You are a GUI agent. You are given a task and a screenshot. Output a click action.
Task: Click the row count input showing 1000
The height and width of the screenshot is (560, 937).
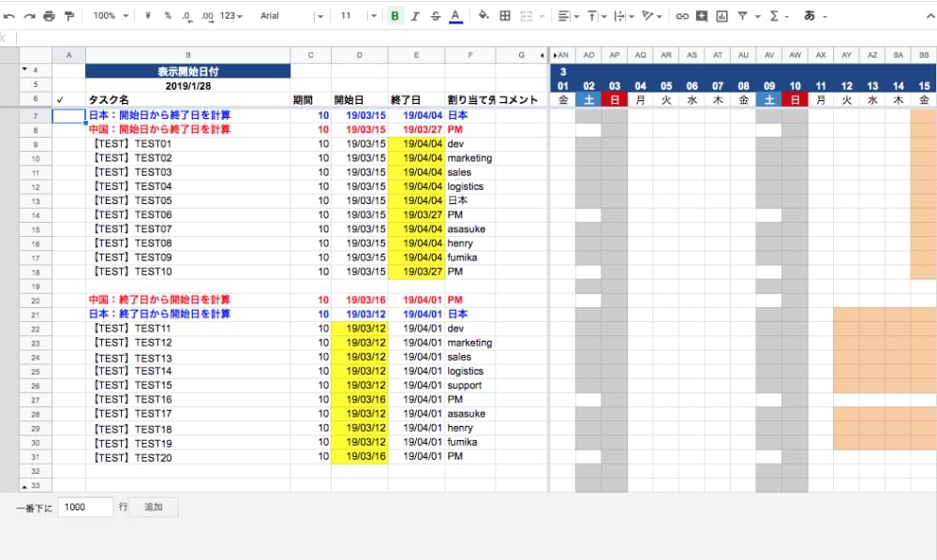(x=85, y=507)
